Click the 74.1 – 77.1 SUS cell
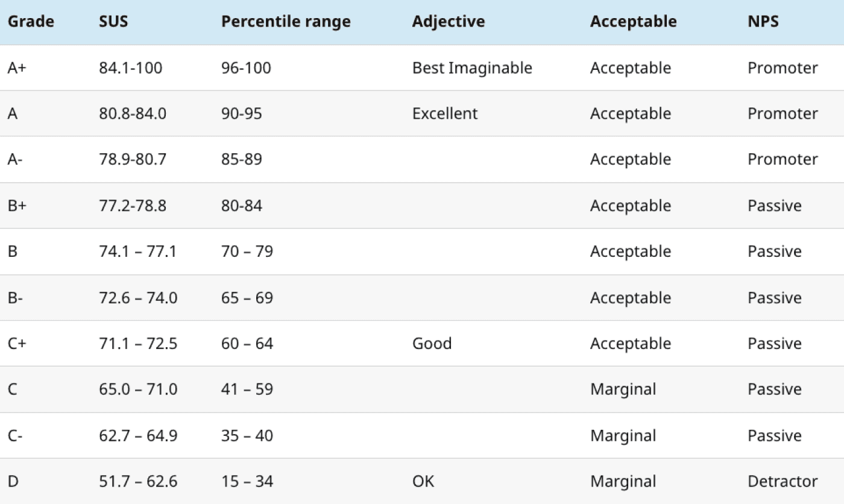This screenshot has width=844, height=504. 138,251
